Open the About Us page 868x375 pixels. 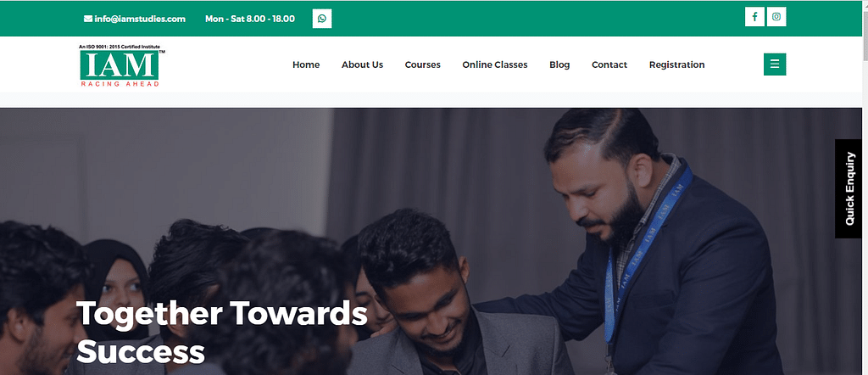(x=362, y=64)
